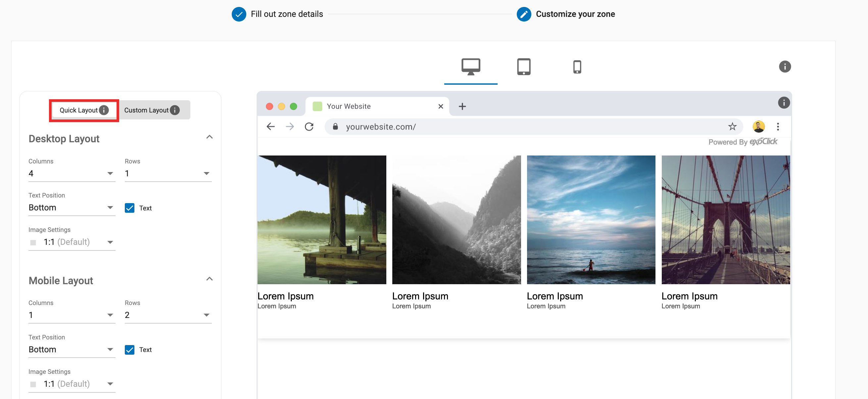Switch to mobile phone preview icon
The image size is (868, 399).
pyautogui.click(x=577, y=67)
